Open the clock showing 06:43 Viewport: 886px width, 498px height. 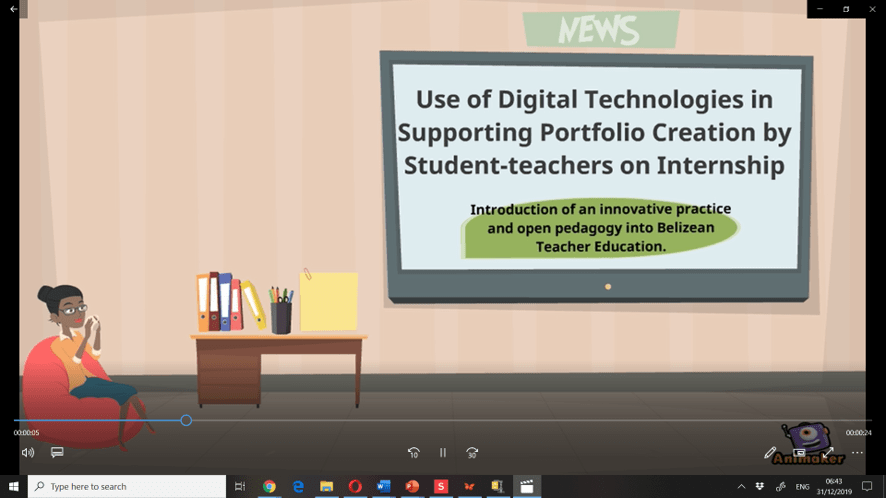(834, 487)
